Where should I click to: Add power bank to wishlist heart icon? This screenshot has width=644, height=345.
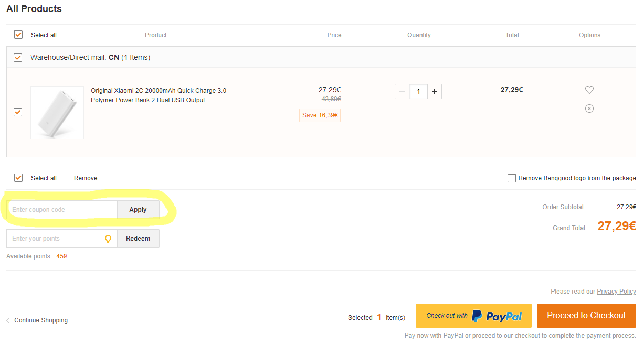(x=589, y=90)
